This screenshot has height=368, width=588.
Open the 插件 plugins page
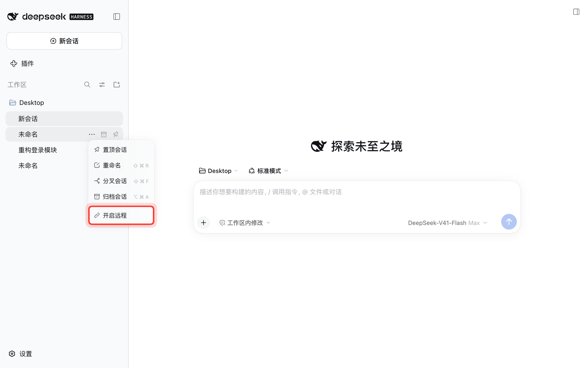(22, 64)
